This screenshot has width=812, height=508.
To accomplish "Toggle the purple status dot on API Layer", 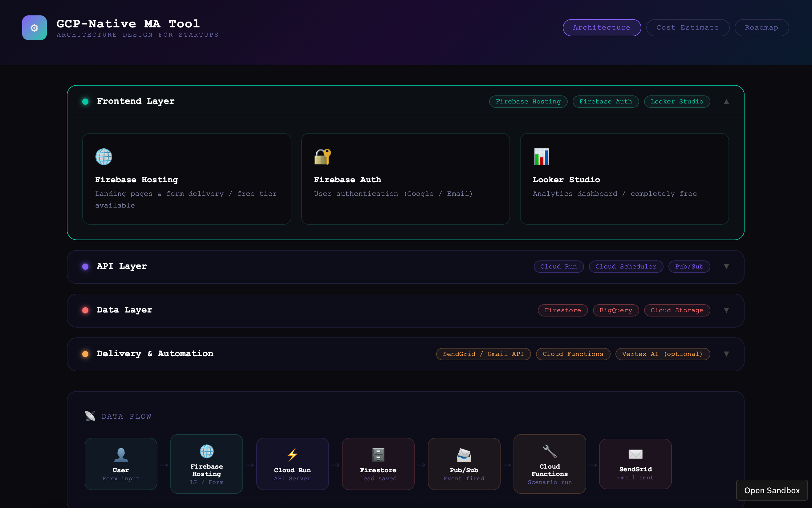I will pyautogui.click(x=85, y=266).
